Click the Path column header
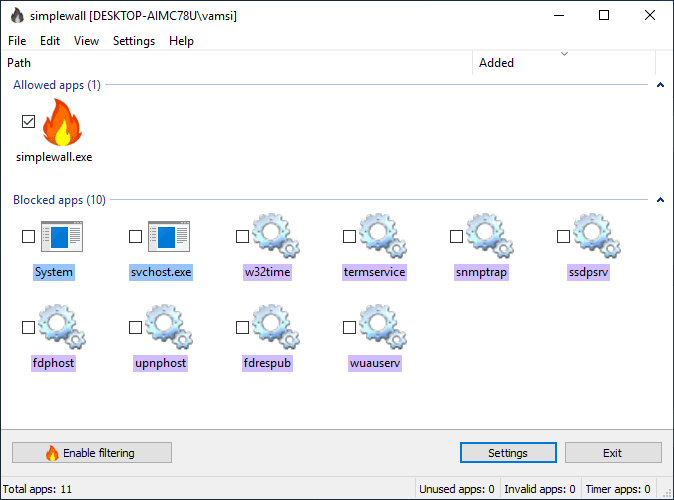 236,63
